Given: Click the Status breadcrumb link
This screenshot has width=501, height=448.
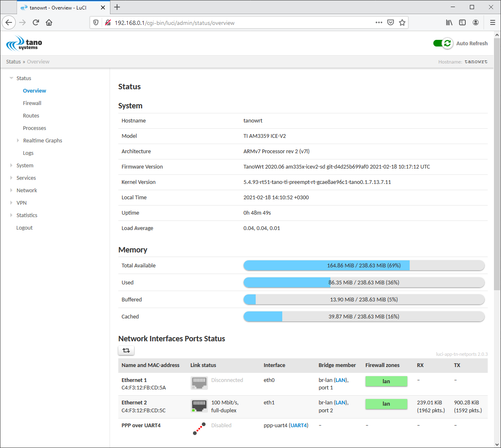Looking at the screenshot, I should coord(13,61).
